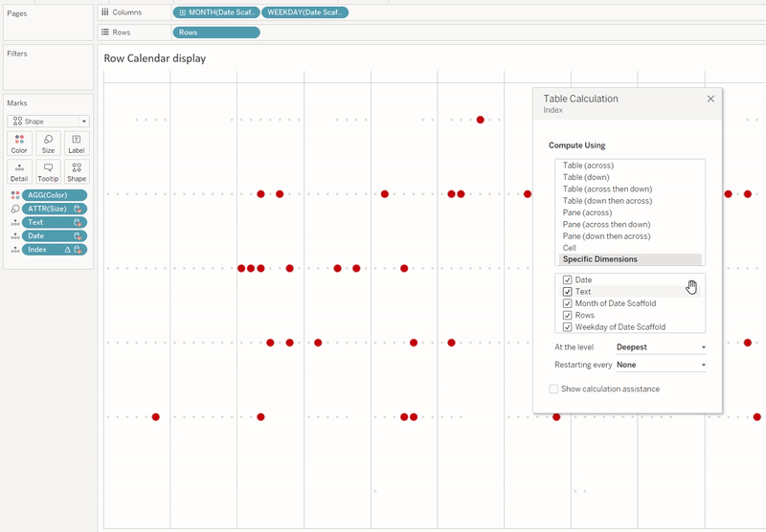
Task: Select Table (across) compute option
Action: point(588,166)
